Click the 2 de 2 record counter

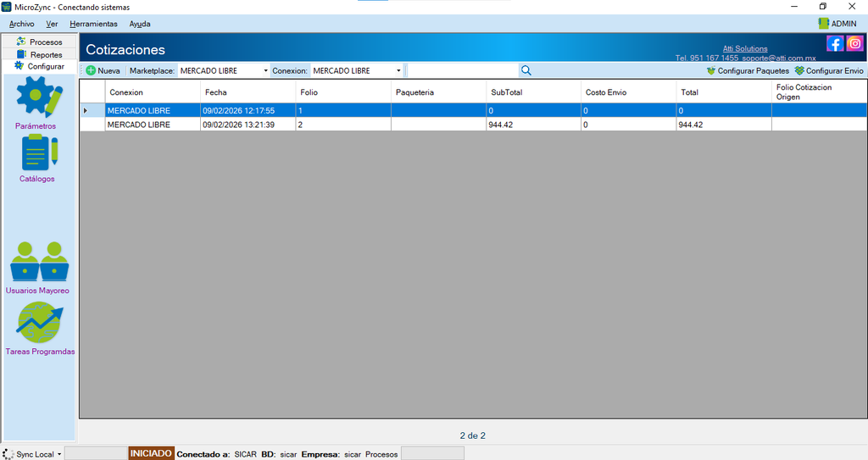(x=472, y=435)
